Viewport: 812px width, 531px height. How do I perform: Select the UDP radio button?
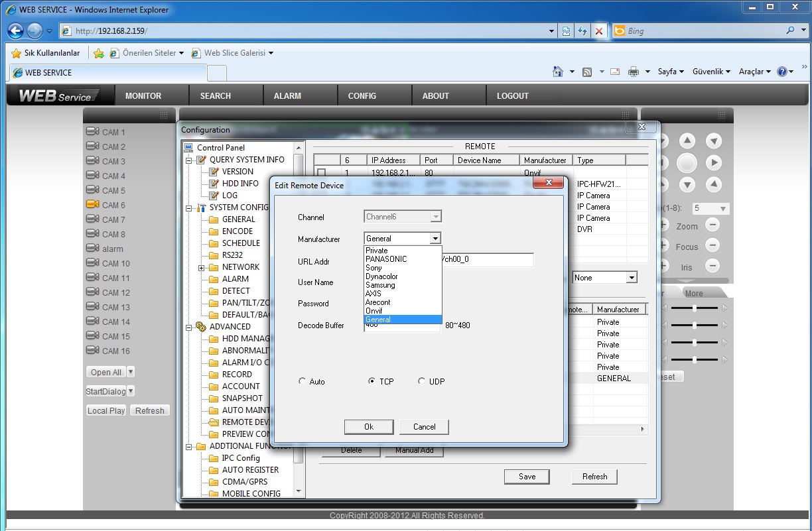coord(422,381)
